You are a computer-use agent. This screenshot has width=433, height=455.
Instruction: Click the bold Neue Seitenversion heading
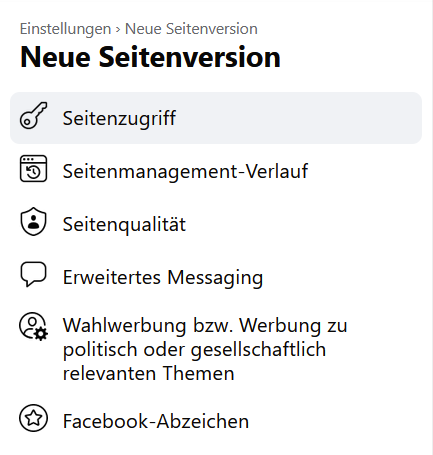(x=150, y=57)
